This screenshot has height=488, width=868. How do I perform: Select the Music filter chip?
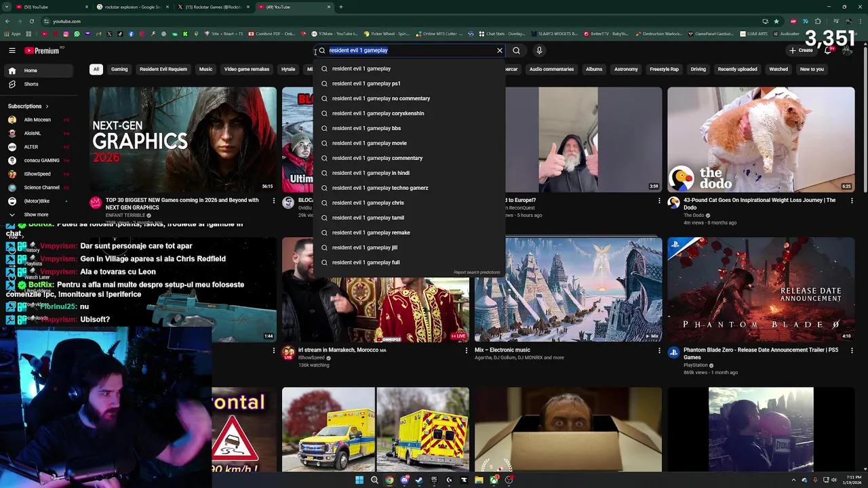tap(205, 69)
